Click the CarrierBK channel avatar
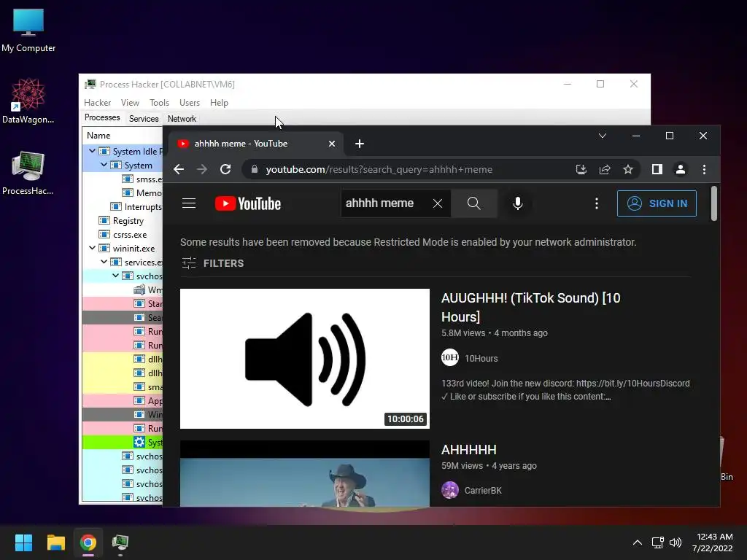Viewport: 747px width, 560px height. coord(449,490)
